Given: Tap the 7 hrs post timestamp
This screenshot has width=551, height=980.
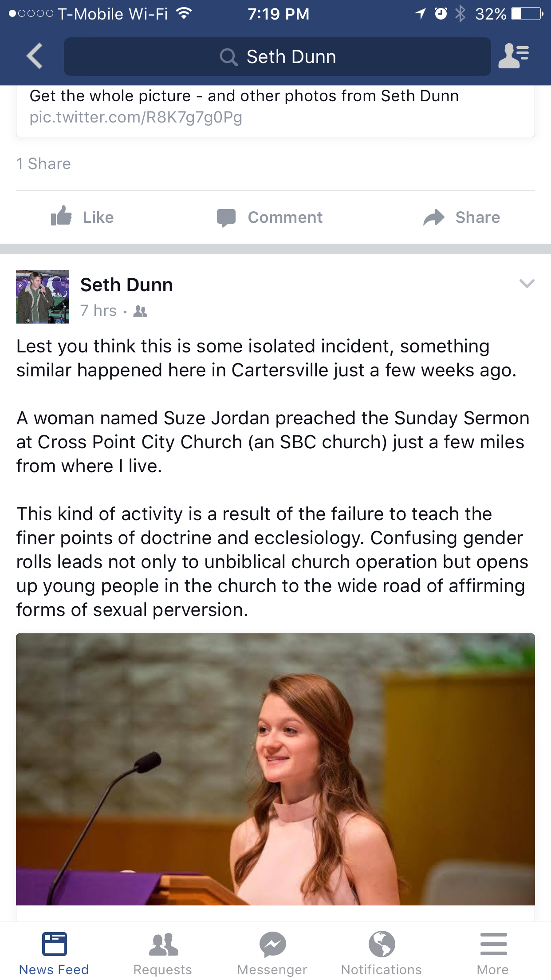Looking at the screenshot, I should tap(98, 311).
